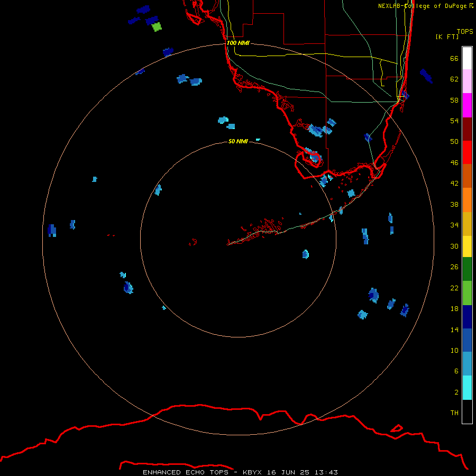This screenshot has width=476, height=476.
Task: Click the bright red 46-50 legend swatch
Action: [467, 152]
